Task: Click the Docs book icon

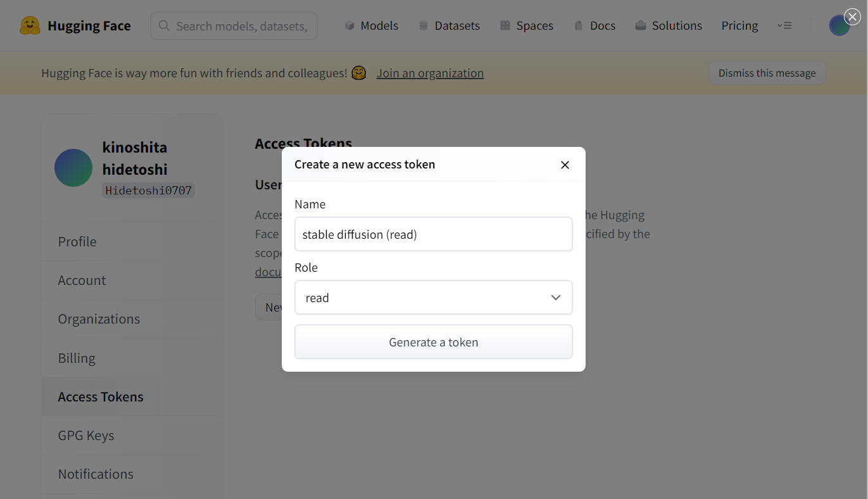Action: (578, 25)
